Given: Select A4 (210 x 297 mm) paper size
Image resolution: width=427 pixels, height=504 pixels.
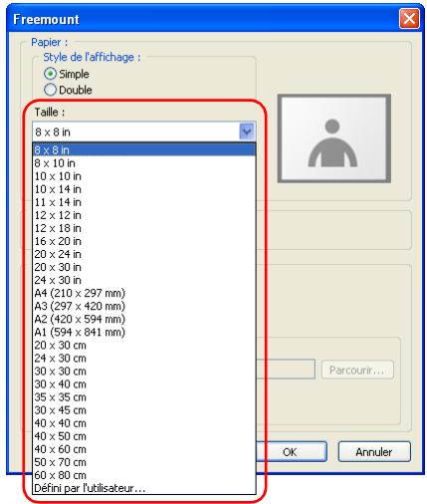Looking at the screenshot, I should [144, 293].
